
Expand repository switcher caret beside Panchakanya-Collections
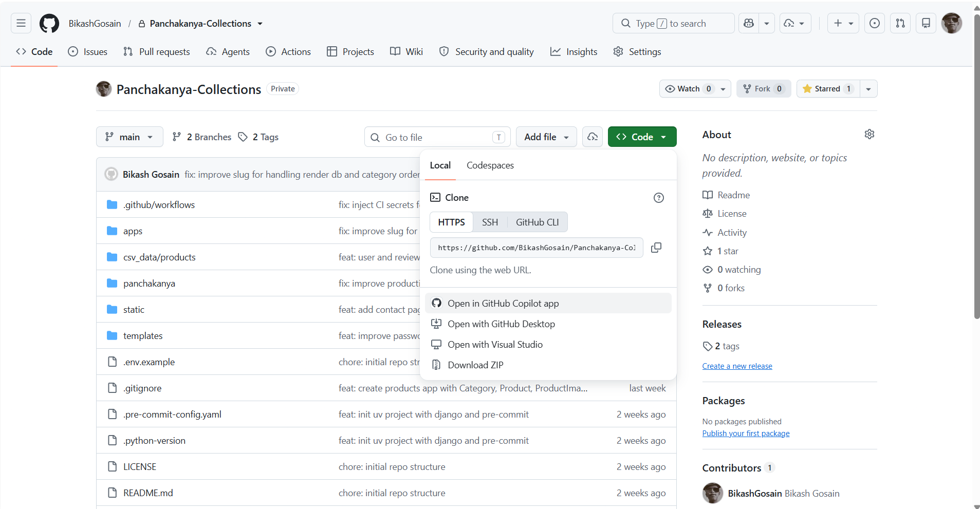pyautogui.click(x=260, y=24)
